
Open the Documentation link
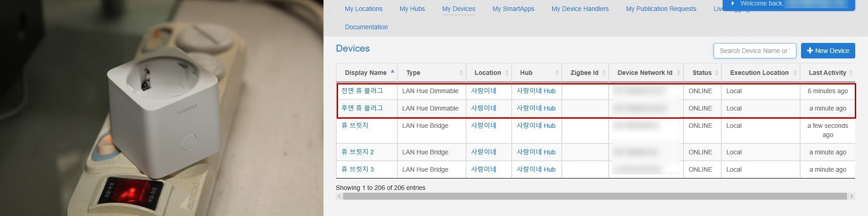366,27
